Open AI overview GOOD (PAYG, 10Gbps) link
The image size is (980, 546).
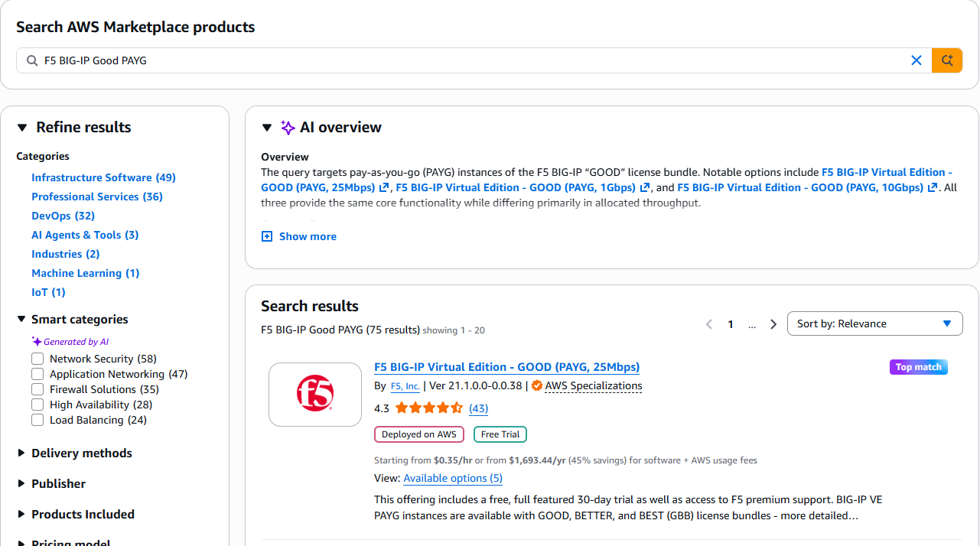pyautogui.click(x=801, y=187)
